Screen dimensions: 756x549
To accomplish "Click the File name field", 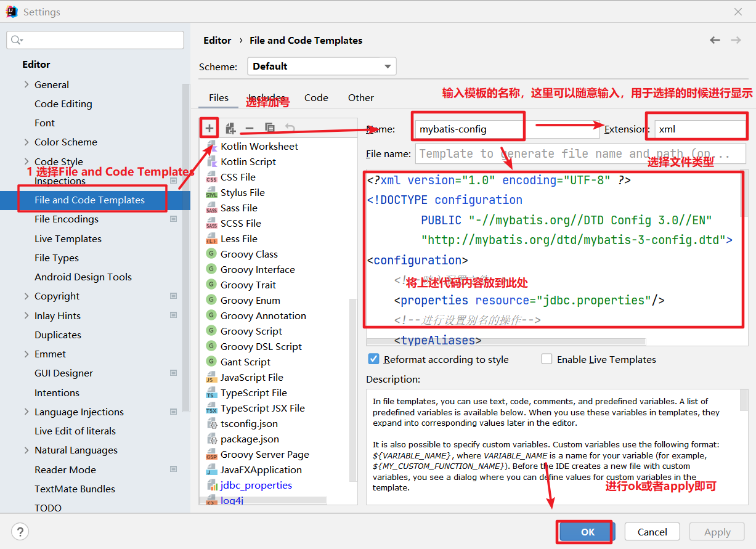I will pyautogui.click(x=581, y=153).
